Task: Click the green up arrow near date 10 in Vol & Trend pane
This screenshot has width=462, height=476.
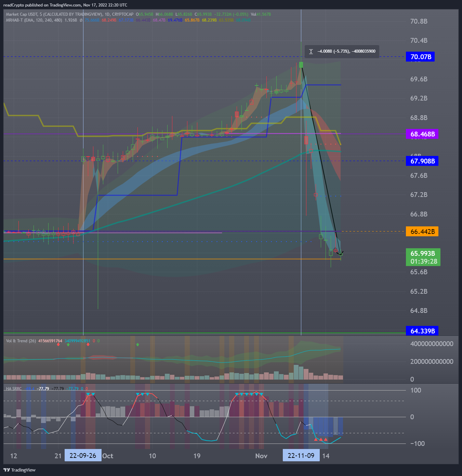Action: coord(137,344)
